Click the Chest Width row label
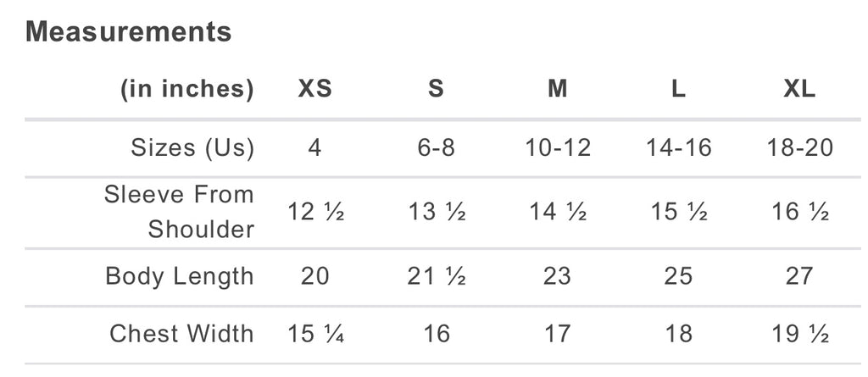The image size is (868, 377). (x=181, y=334)
